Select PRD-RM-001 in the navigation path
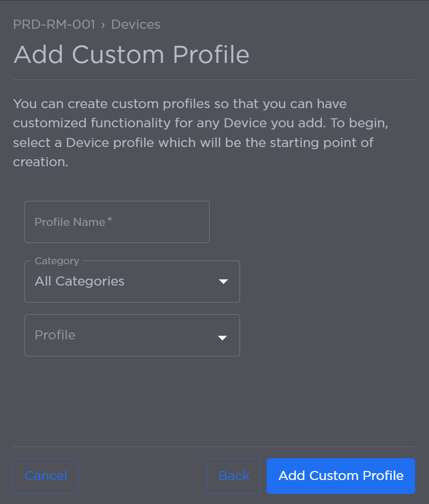This screenshot has height=504, width=429. (54, 25)
